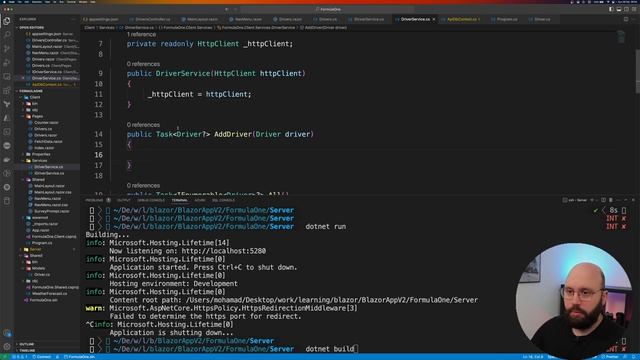Click 0 references code lens above AddDriver
Screen dimensions: 640x360
143,125
